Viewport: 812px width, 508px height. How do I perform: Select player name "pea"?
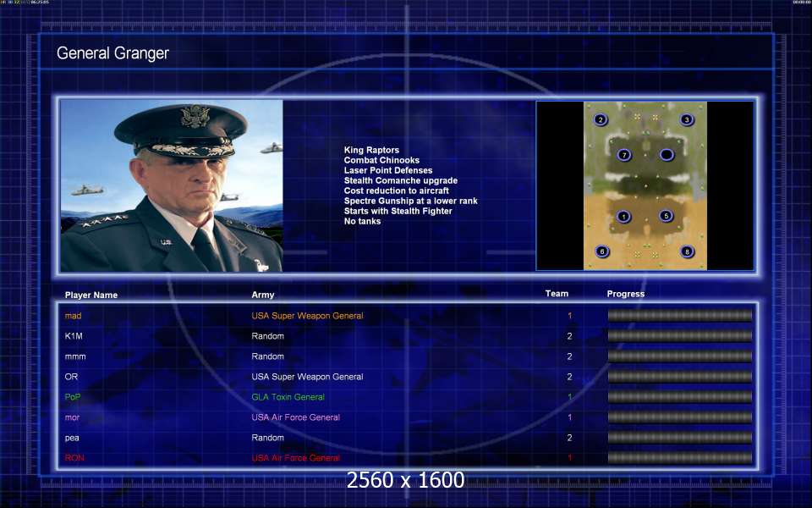point(72,438)
